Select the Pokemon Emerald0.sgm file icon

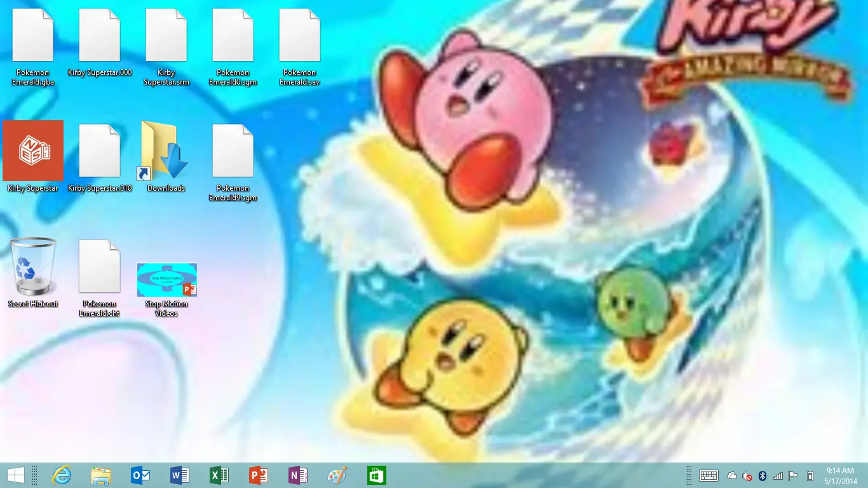(233, 36)
